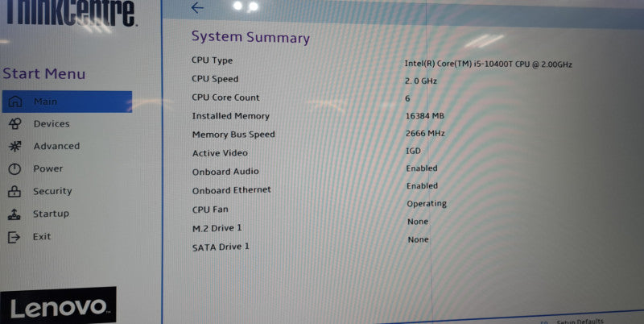Select the CPU Speed label

coord(215,79)
